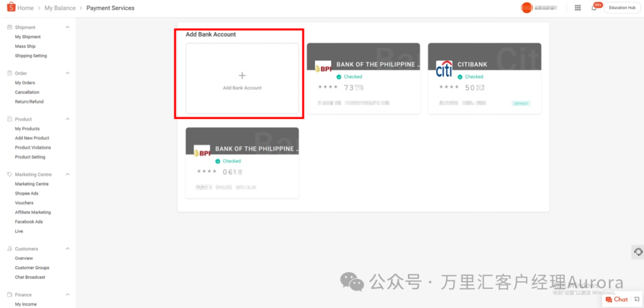Collapse the Finance section chevron

(x=68, y=294)
